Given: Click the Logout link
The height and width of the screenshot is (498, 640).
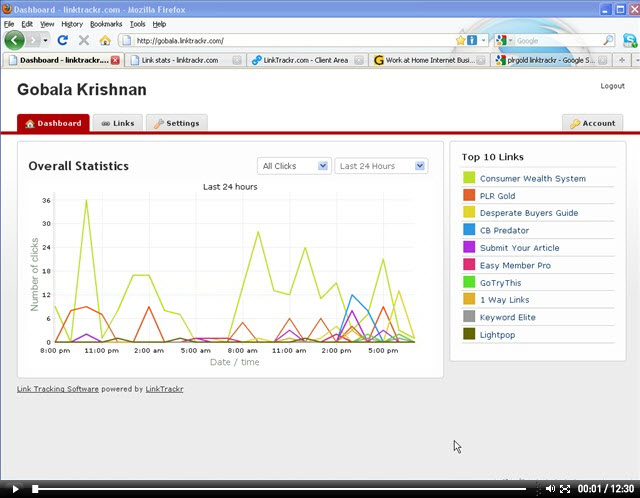Looking at the screenshot, I should coord(612,86).
